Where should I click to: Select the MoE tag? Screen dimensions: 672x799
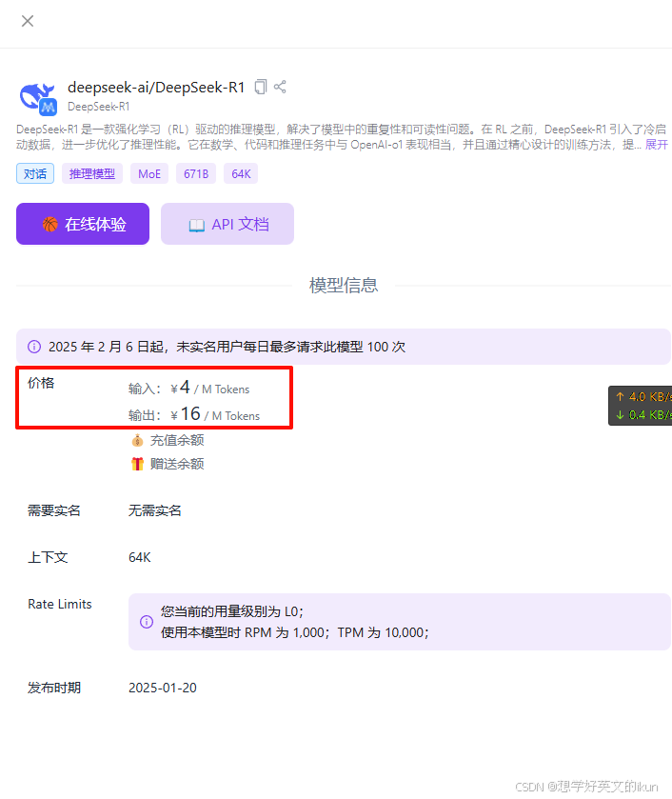tap(149, 173)
